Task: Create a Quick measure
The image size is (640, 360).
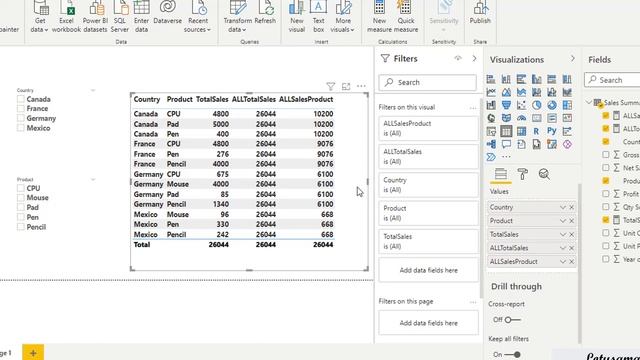Action: click(405, 17)
